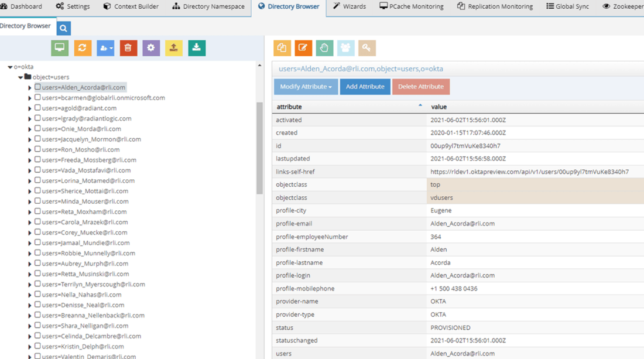Image resolution: width=644 pixels, height=359 pixels.
Task: Collapse the o=okta root node
Action: [10, 67]
